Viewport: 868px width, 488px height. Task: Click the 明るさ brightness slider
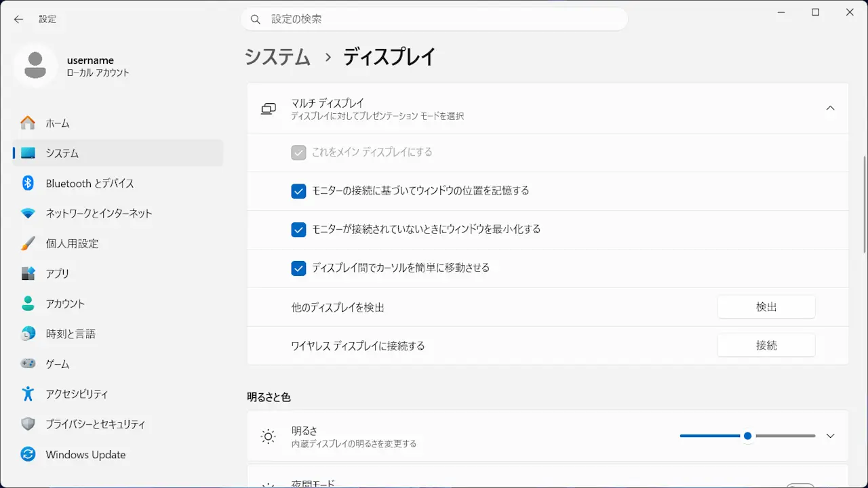click(x=747, y=436)
